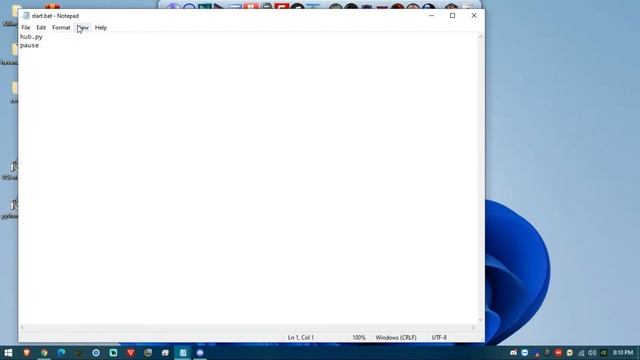Click the blue circular ring taskbar icon

[x=96, y=353]
